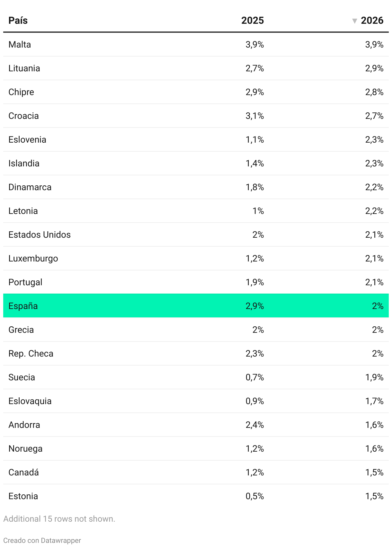392x548 pixels.
Task: Click the Estados Unidos row
Action: click(x=196, y=234)
